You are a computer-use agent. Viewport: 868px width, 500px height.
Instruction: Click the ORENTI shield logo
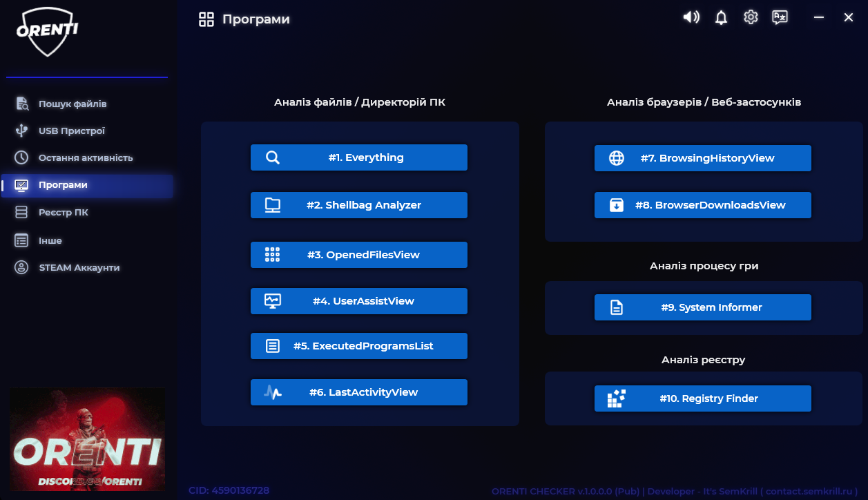(47, 32)
